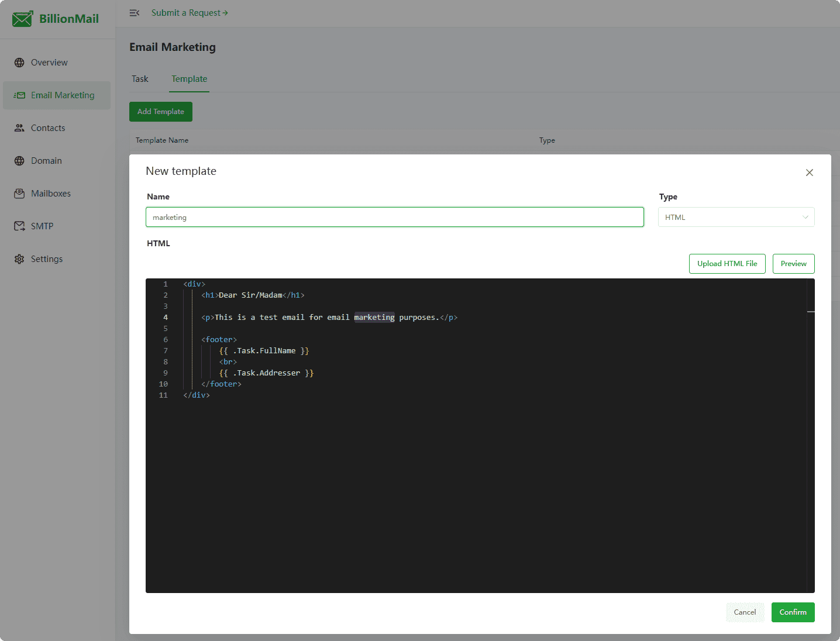Confirm the new template

click(x=793, y=612)
